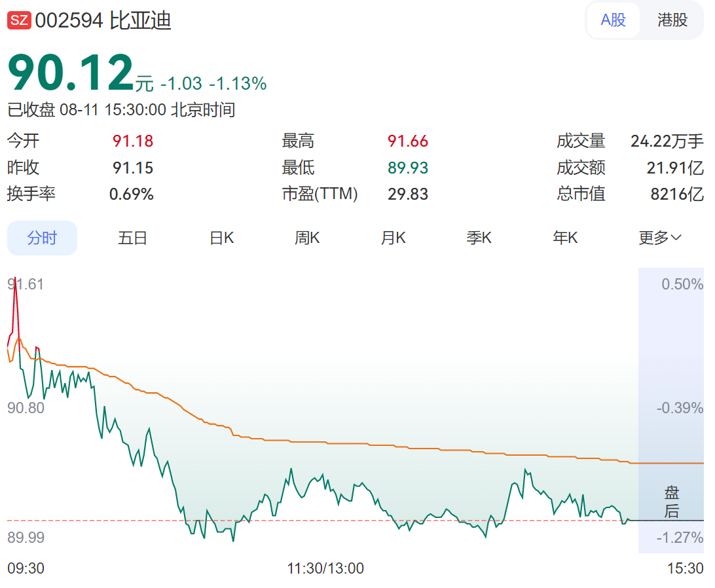Screen dimensions: 715x588
Task: Click the 0.50% percent axis label
Action: coord(682,284)
